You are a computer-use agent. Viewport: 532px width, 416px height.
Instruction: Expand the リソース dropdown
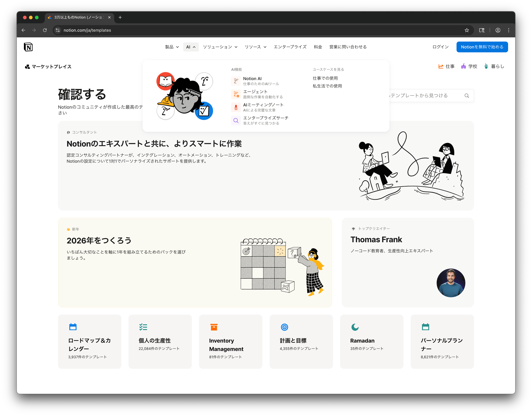255,47
